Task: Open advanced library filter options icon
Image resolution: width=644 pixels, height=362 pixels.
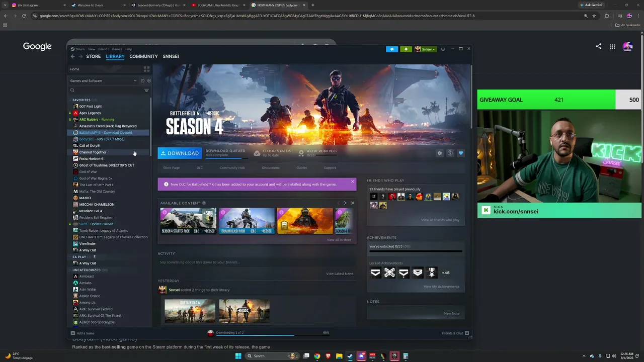Action: click(146, 90)
